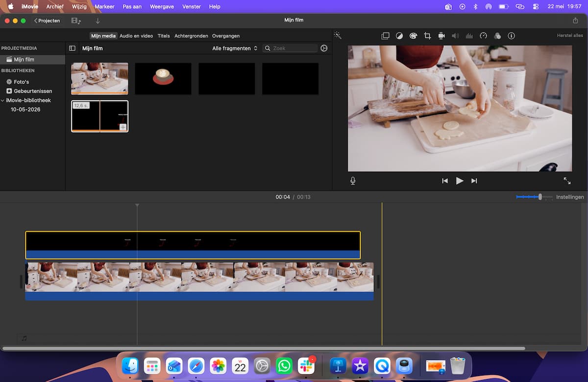Open the video overlay settings icon

point(385,36)
